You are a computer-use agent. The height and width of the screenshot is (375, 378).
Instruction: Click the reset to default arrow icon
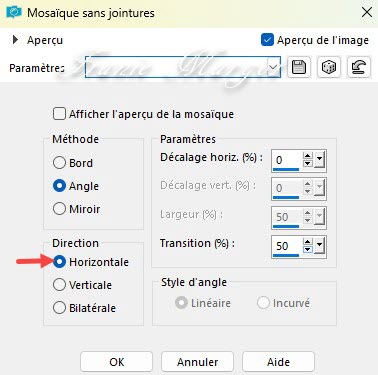[x=359, y=67]
